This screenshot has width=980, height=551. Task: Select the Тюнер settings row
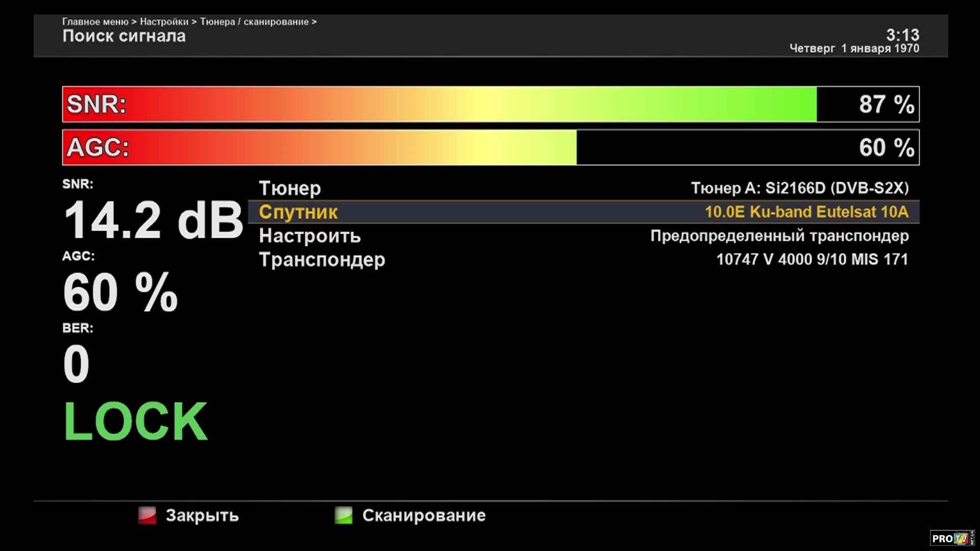tap(290, 188)
